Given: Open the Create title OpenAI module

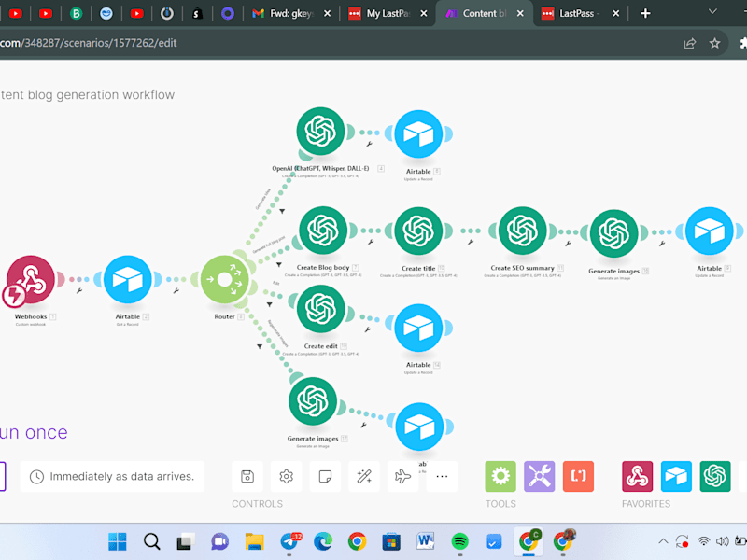Looking at the screenshot, I should [418, 231].
